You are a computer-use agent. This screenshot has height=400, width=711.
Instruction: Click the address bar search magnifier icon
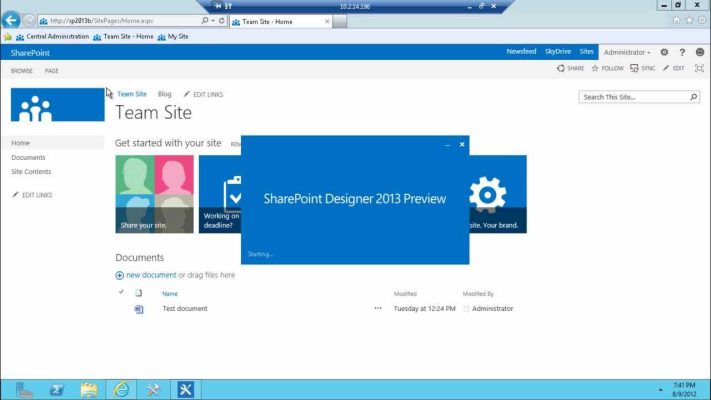[205, 20]
